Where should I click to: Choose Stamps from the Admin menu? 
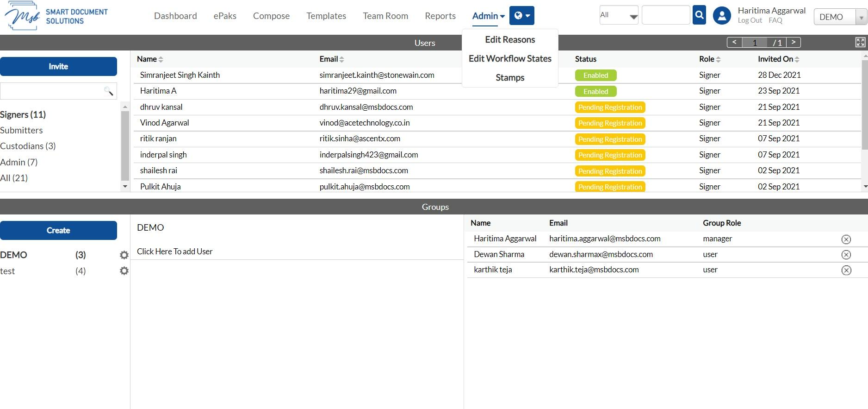510,78
